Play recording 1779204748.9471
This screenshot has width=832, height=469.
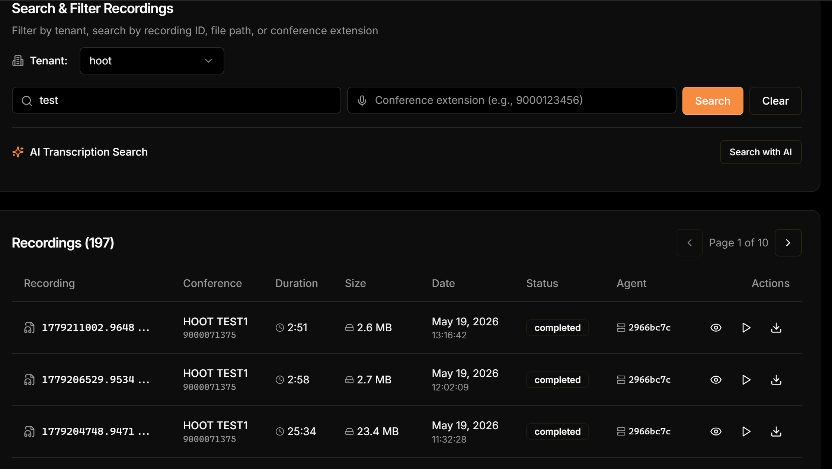click(746, 431)
